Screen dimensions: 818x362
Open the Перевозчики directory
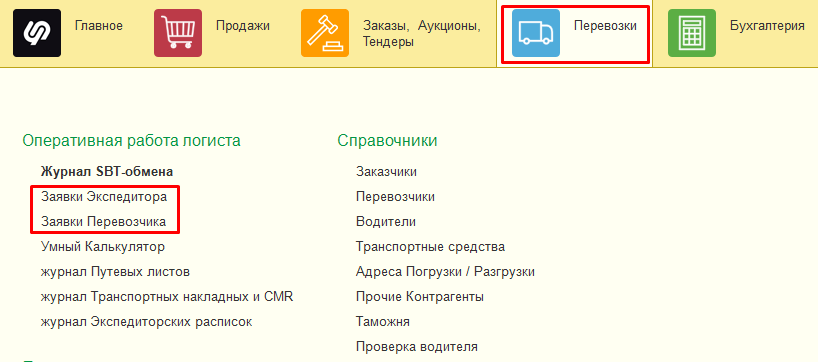coord(395,197)
